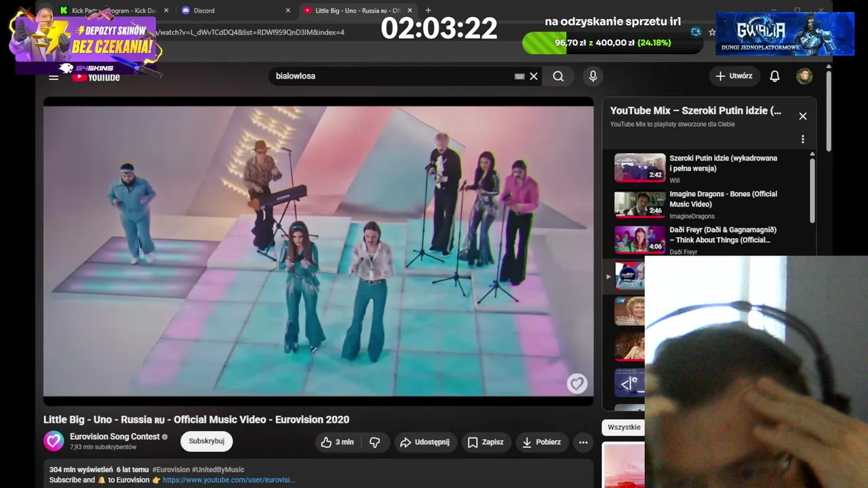Open the YouTube guide hamburger menu
This screenshot has width=868, height=488.
54,77
